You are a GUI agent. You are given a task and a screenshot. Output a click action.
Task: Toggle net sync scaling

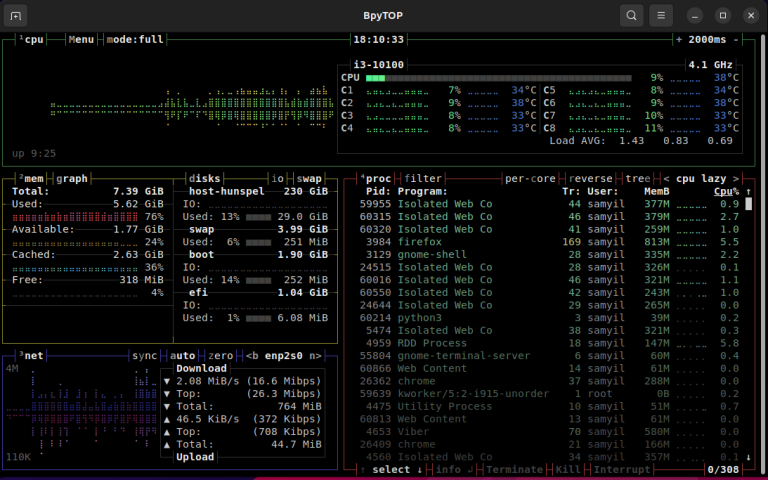[x=144, y=356]
